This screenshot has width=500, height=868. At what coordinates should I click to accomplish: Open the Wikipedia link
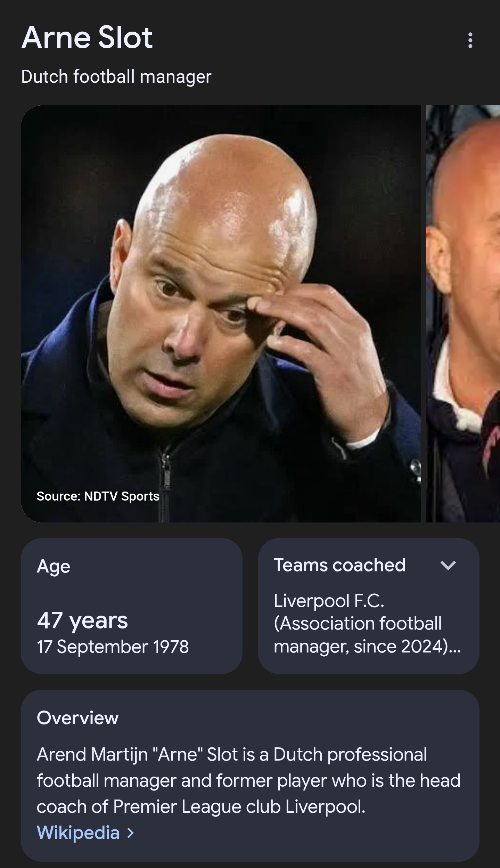click(78, 833)
